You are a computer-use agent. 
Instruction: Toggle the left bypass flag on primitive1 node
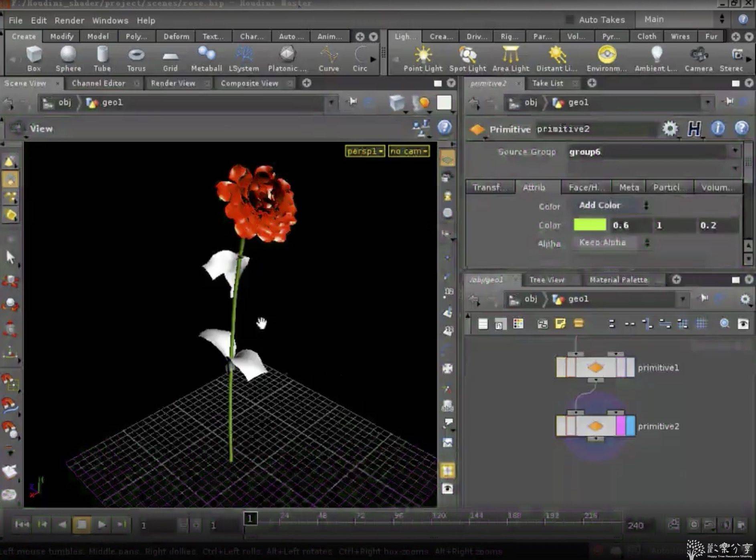pos(562,367)
